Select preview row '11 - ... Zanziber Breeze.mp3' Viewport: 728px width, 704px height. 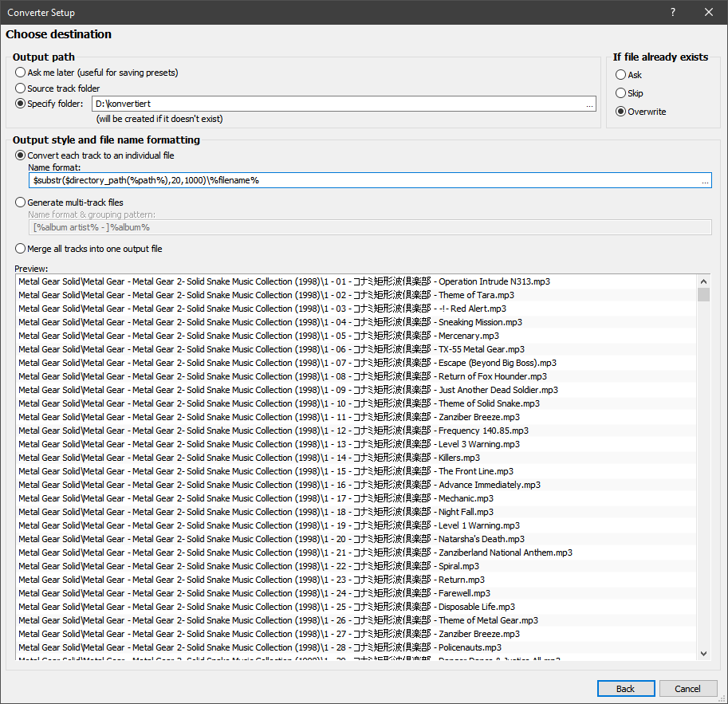click(356, 417)
